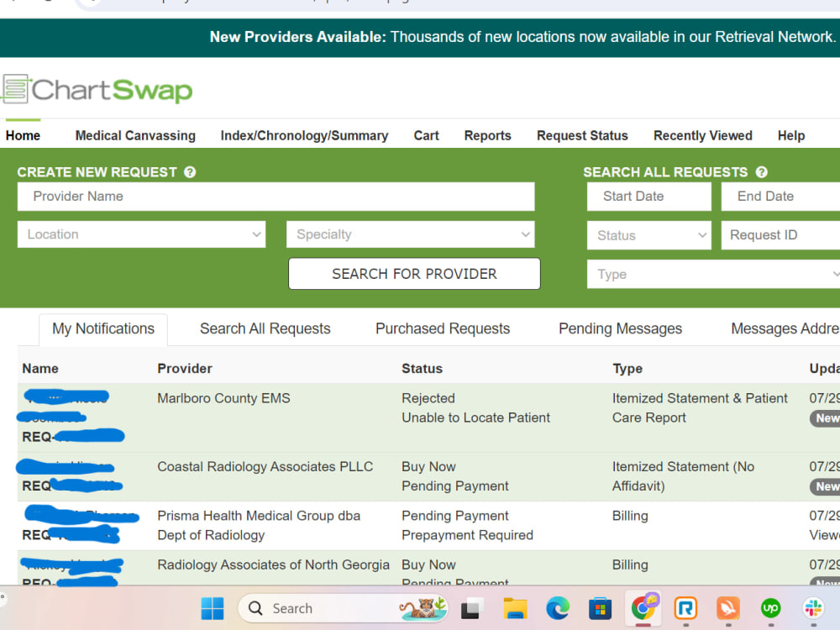This screenshot has width=840, height=630.
Task: Select the My Notifications tab
Action: (103, 329)
